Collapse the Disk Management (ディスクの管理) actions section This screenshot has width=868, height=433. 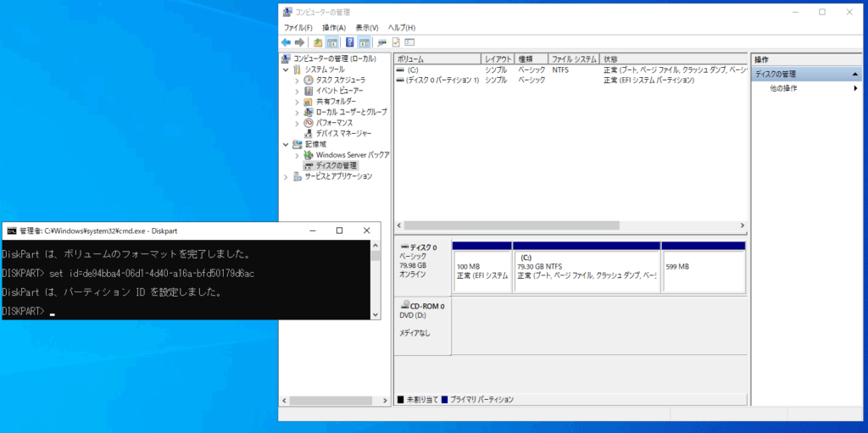tap(855, 75)
